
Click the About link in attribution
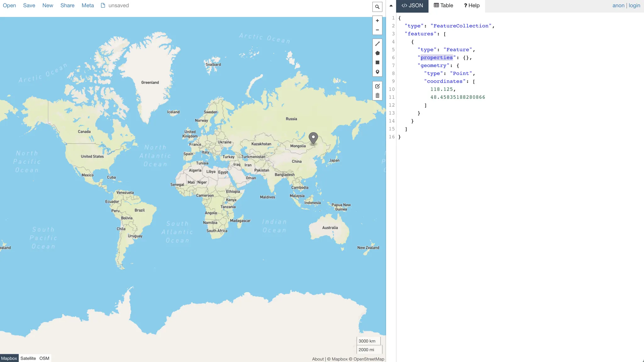point(318,359)
